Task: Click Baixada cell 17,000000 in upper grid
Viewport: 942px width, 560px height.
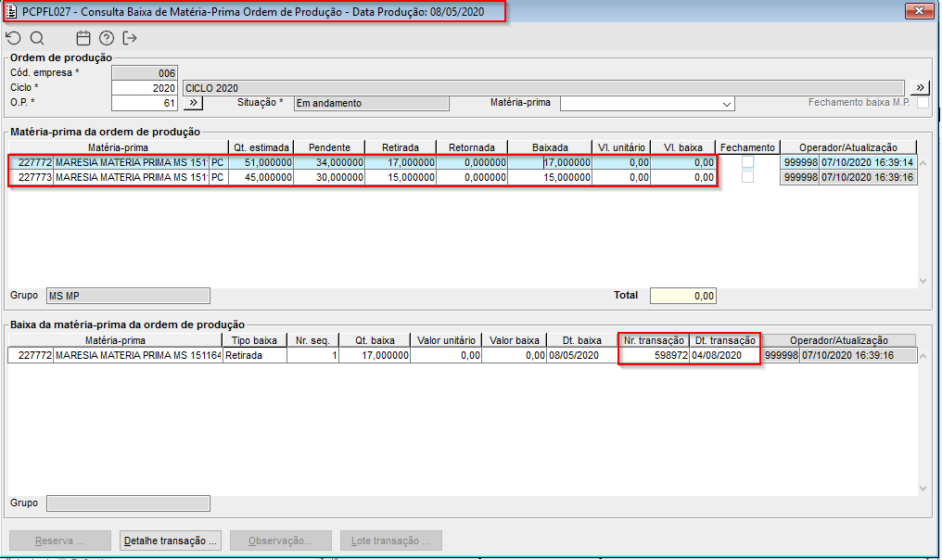Action: pos(550,162)
